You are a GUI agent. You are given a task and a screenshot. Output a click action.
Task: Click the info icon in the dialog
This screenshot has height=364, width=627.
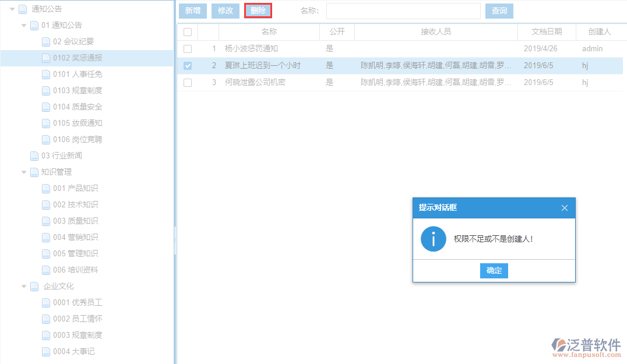pyautogui.click(x=432, y=238)
